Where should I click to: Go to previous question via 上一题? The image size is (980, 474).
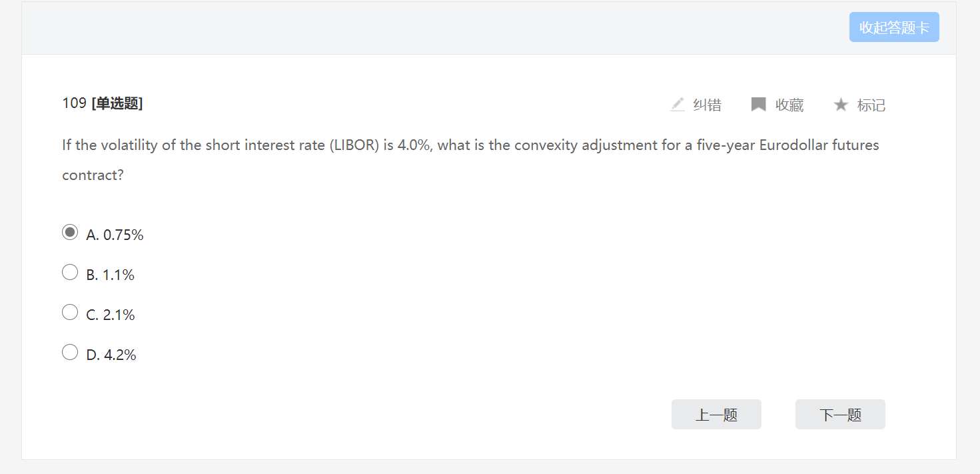(716, 415)
